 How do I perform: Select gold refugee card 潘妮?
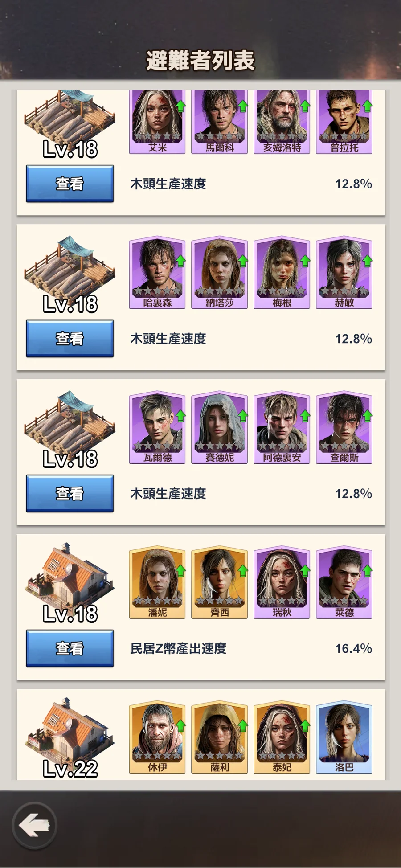157,582
